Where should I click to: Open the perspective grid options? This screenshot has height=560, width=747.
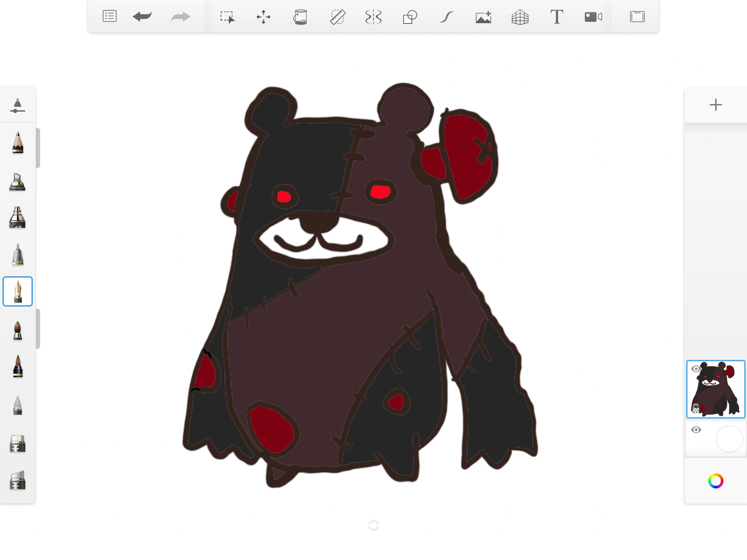coord(519,16)
